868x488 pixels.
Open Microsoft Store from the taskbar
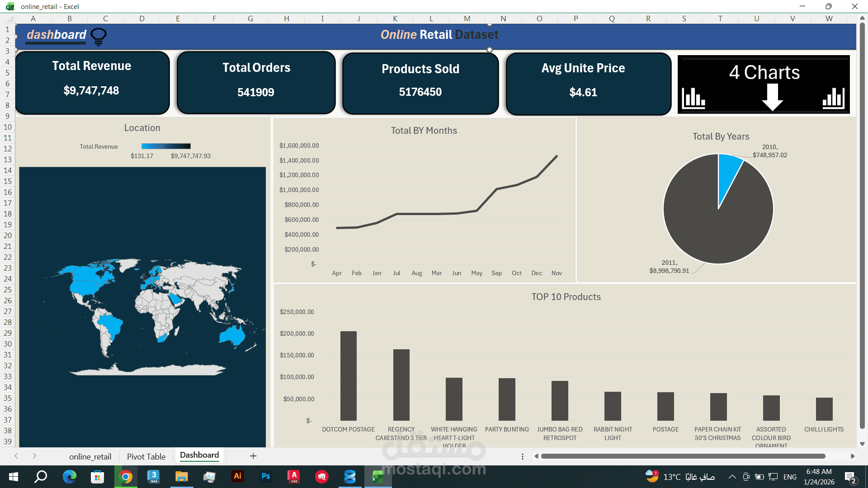(x=97, y=477)
